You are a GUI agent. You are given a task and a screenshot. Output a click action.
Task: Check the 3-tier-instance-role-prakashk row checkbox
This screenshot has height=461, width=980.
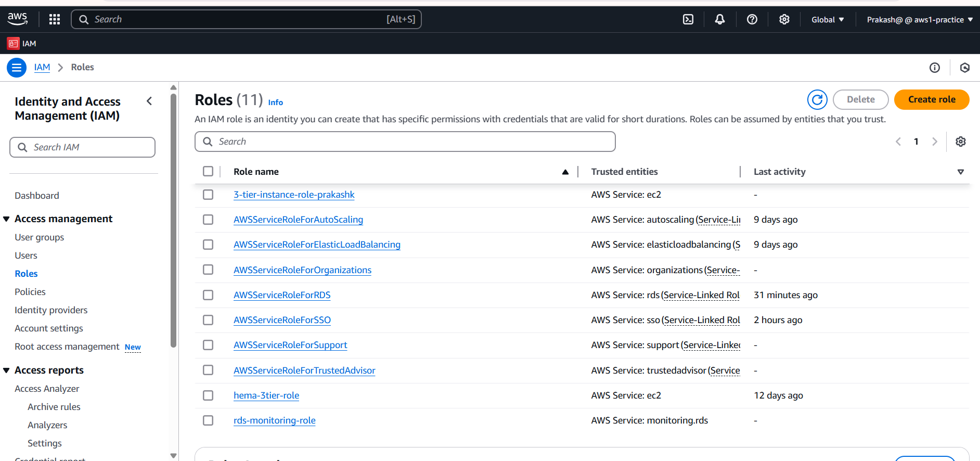click(208, 195)
